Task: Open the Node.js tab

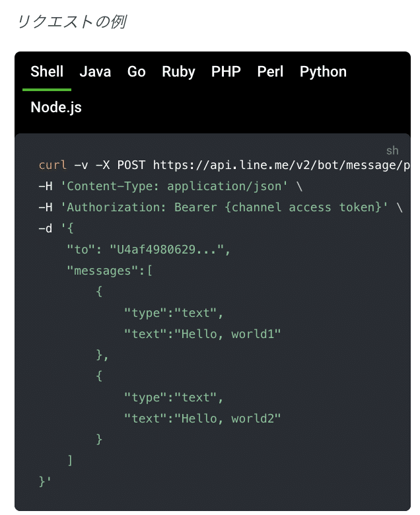Action: [56, 107]
